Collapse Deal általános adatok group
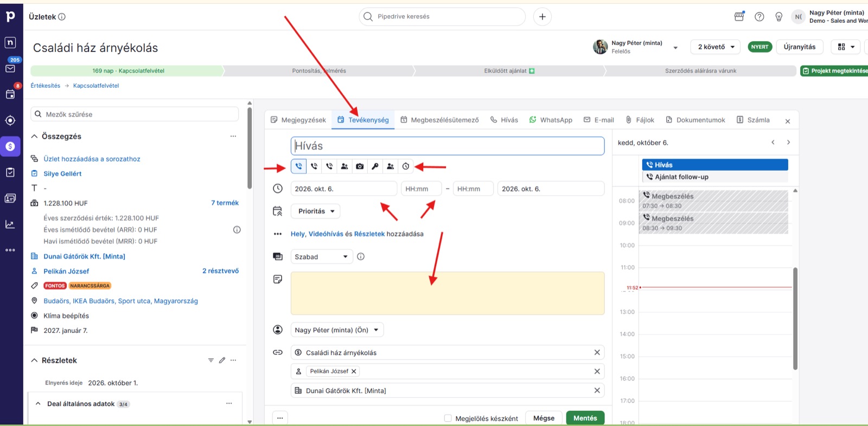The height and width of the screenshot is (426, 868). pos(38,404)
